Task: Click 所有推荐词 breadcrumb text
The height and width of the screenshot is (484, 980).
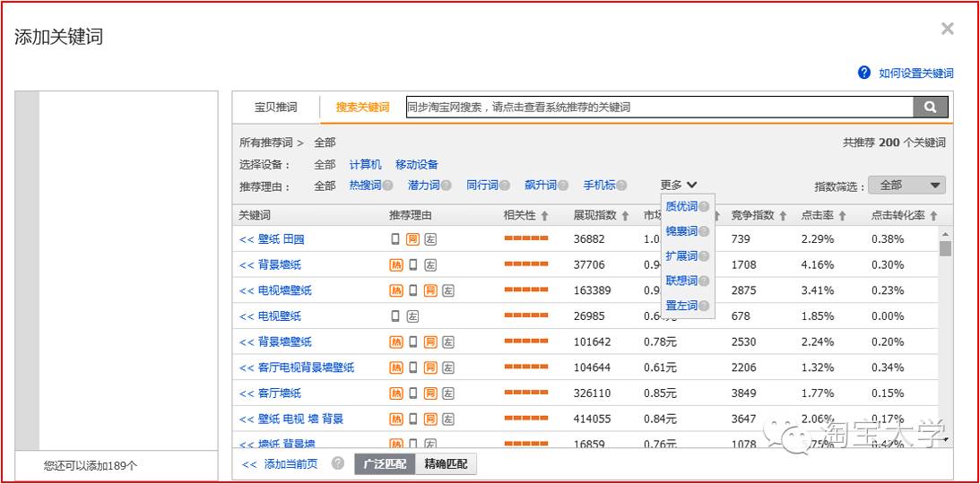Action: (266, 143)
